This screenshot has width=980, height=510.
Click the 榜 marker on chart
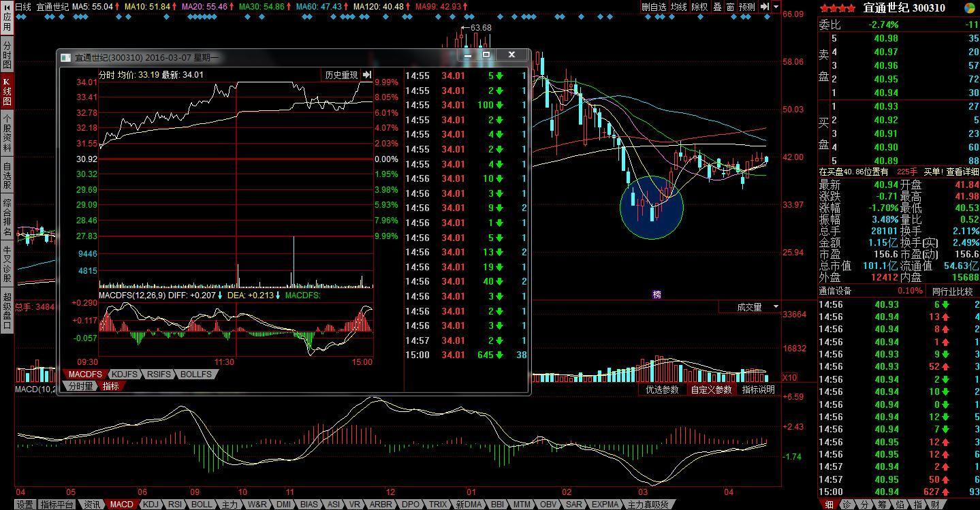tap(657, 294)
